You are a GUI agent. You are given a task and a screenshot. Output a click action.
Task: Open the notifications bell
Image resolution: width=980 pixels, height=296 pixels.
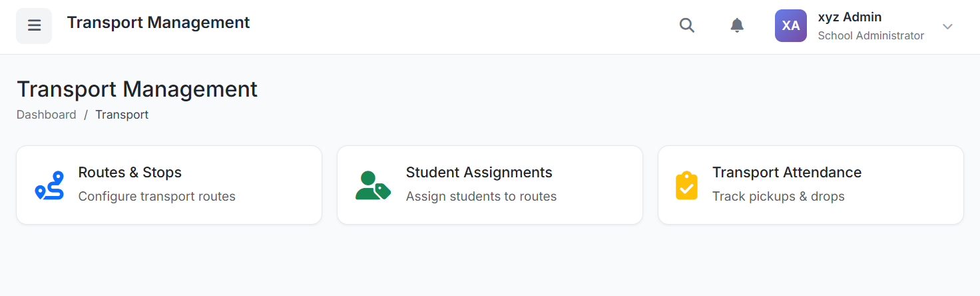[x=737, y=26]
